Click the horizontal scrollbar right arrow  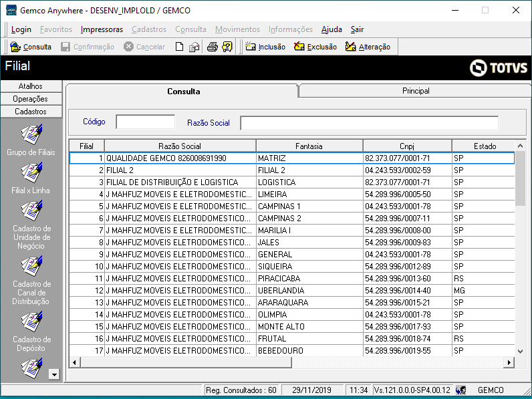click(x=509, y=362)
